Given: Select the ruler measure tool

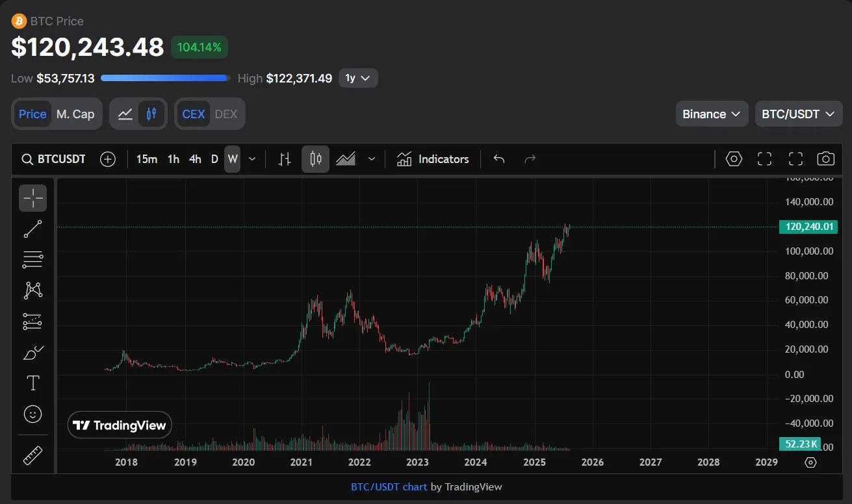Looking at the screenshot, I should pos(32,455).
